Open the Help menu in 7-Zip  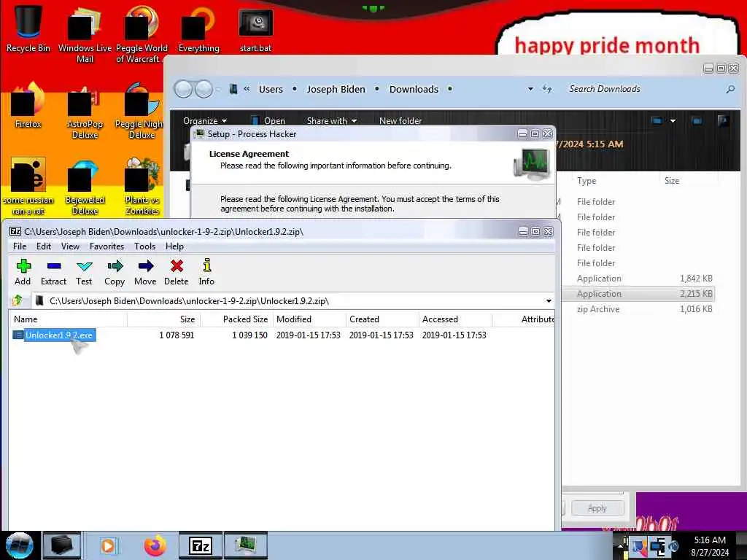pos(174,246)
